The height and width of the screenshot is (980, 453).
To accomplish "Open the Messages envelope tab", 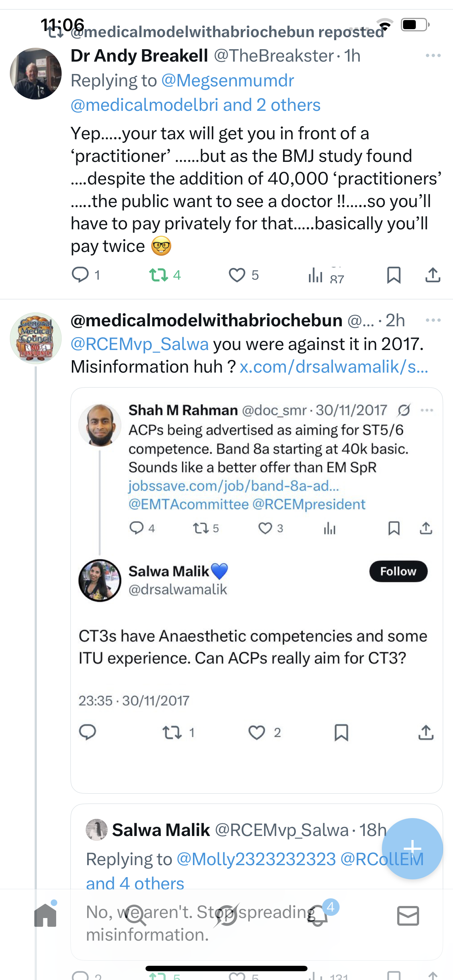I will (408, 915).
